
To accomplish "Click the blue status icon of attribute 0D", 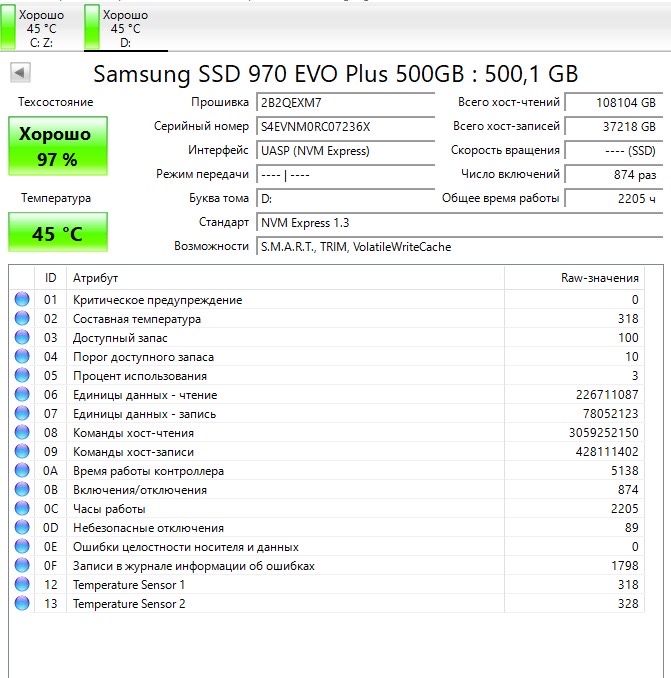I will [x=22, y=528].
